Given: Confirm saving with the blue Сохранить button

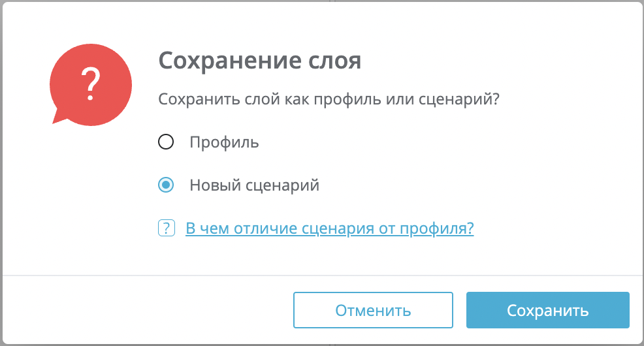Looking at the screenshot, I should pyautogui.click(x=548, y=310).
